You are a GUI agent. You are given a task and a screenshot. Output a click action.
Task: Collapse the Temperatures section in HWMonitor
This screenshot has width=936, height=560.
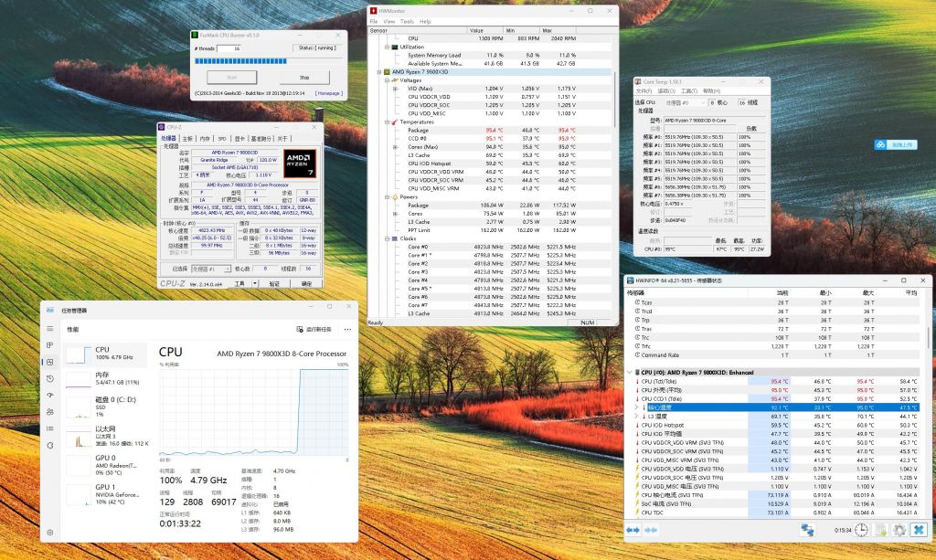(388, 121)
